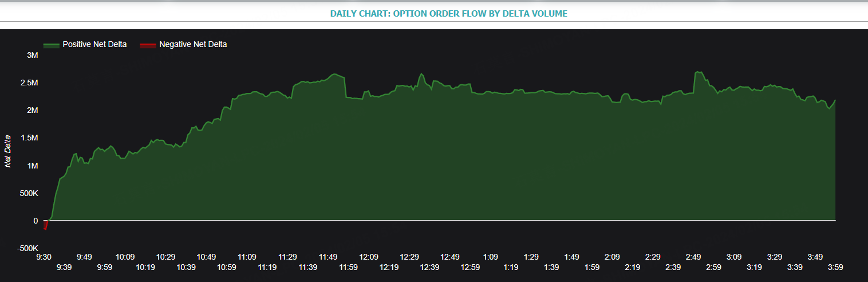Click the 2.5M y-axis label
This screenshot has height=282, width=868.
29,83
